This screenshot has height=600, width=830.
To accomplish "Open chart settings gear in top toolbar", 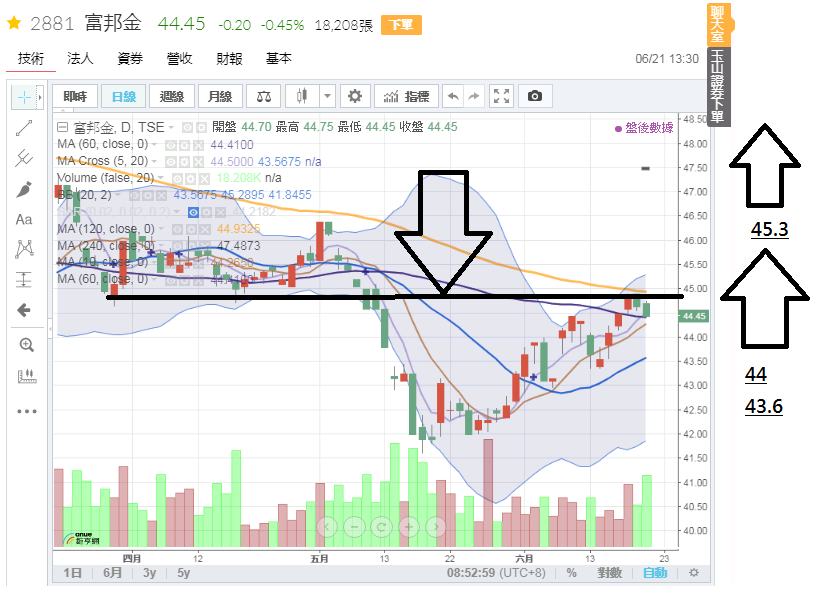I will 355,96.
